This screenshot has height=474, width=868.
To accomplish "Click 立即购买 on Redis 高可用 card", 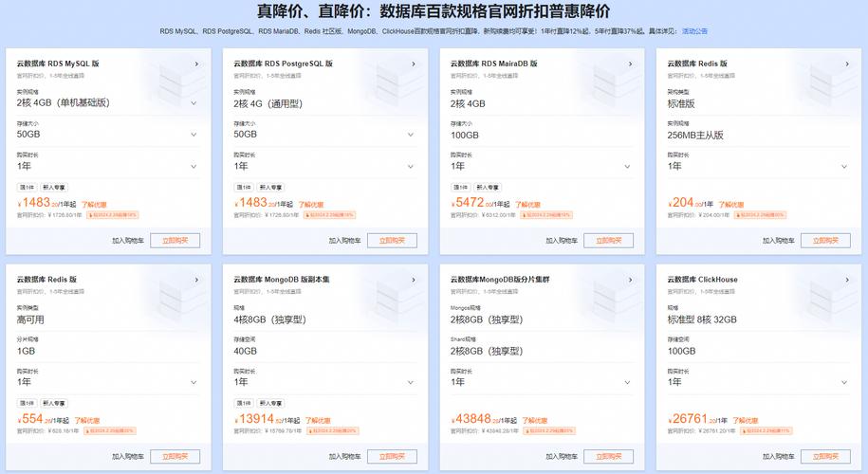I will point(175,456).
